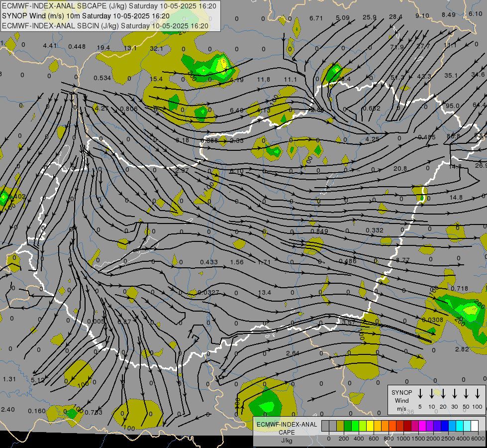The width and height of the screenshot is (487, 448).
Task: Click the map value 0.849
Action: (319, 231)
